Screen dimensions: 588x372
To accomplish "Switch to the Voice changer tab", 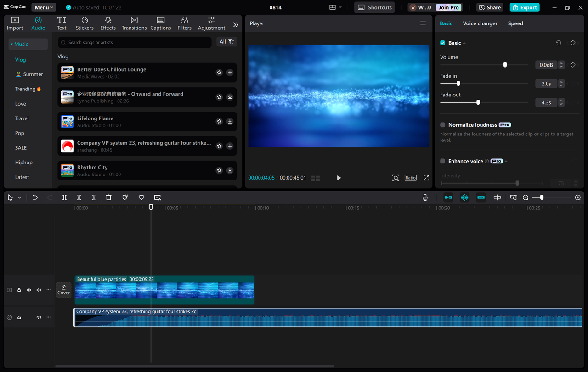I will [x=480, y=23].
